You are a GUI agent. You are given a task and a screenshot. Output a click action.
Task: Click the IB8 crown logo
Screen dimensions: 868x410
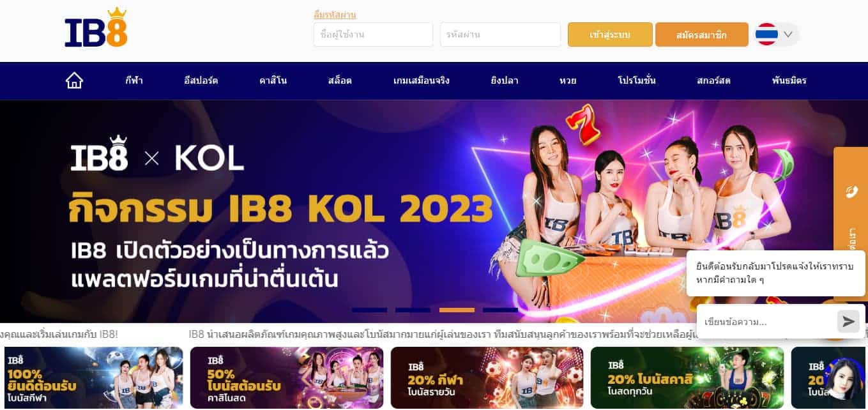click(x=96, y=28)
